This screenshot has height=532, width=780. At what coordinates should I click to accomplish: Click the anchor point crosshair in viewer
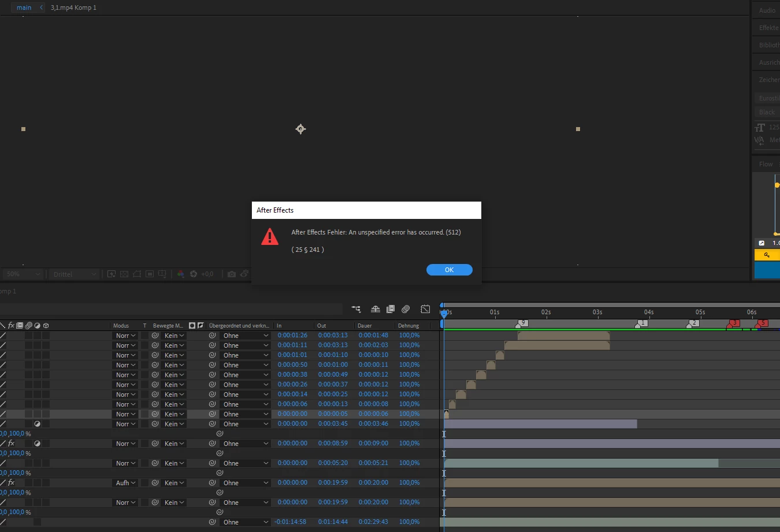300,129
